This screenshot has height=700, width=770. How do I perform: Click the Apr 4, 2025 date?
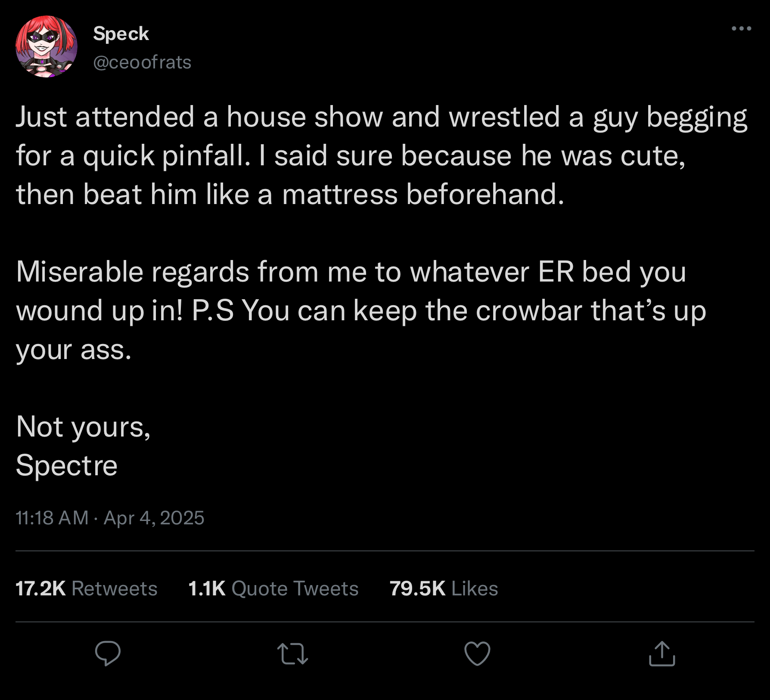tap(154, 517)
